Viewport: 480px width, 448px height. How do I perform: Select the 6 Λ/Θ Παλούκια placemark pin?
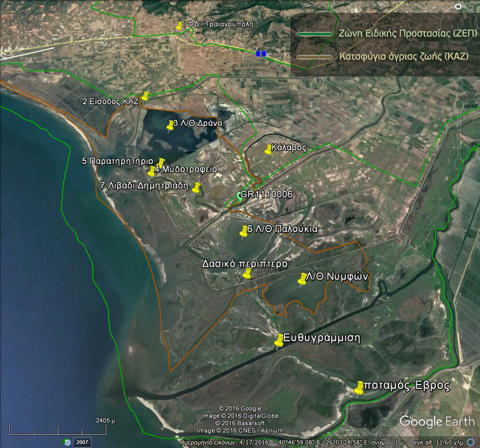[244, 232]
